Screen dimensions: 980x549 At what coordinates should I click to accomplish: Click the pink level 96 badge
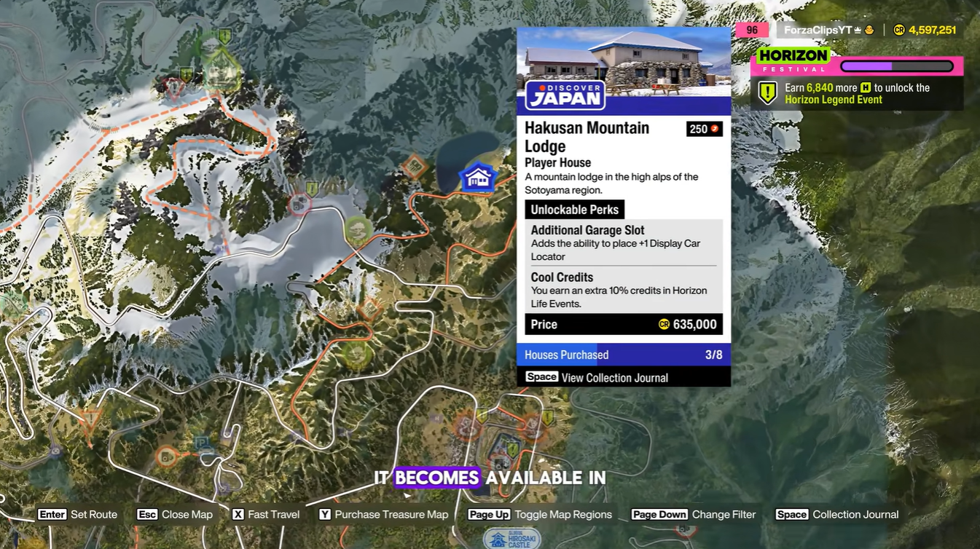(x=752, y=30)
